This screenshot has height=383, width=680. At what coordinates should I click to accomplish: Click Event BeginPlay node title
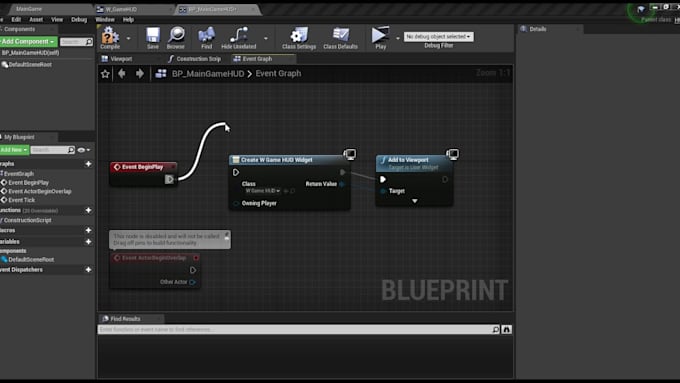tap(143, 167)
